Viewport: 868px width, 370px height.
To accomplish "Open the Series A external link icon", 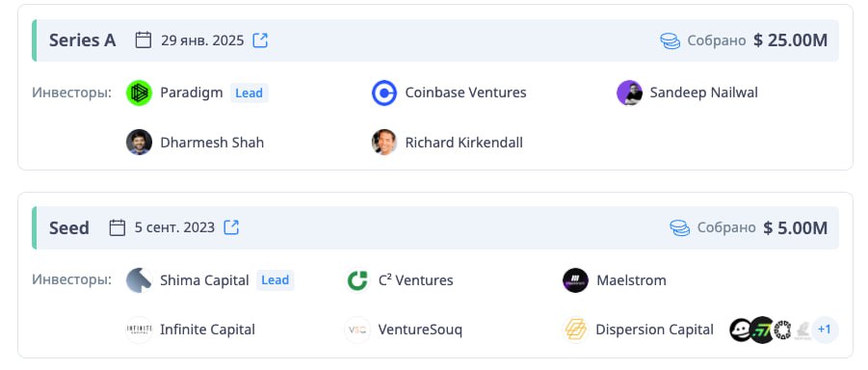I will pos(260,40).
